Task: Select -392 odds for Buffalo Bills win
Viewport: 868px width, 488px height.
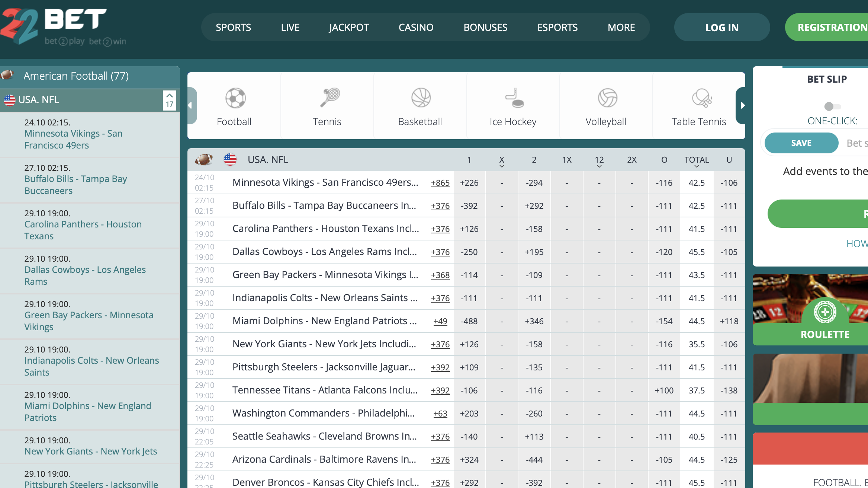Action: click(x=469, y=206)
